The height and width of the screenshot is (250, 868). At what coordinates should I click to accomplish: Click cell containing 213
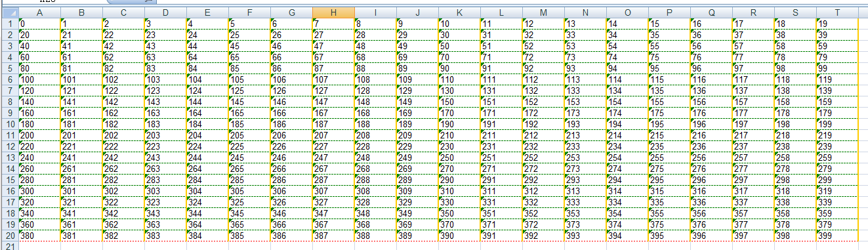[585, 135]
